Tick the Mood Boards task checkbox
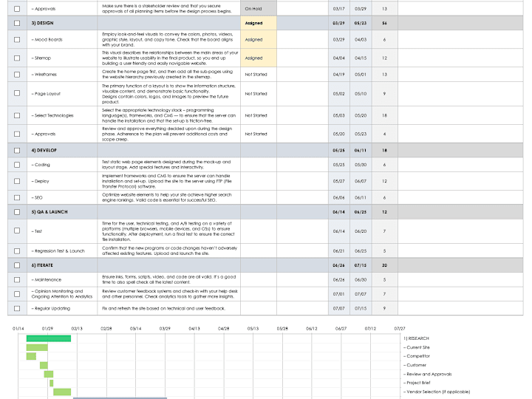The height and width of the screenshot is (399, 532). (x=17, y=40)
